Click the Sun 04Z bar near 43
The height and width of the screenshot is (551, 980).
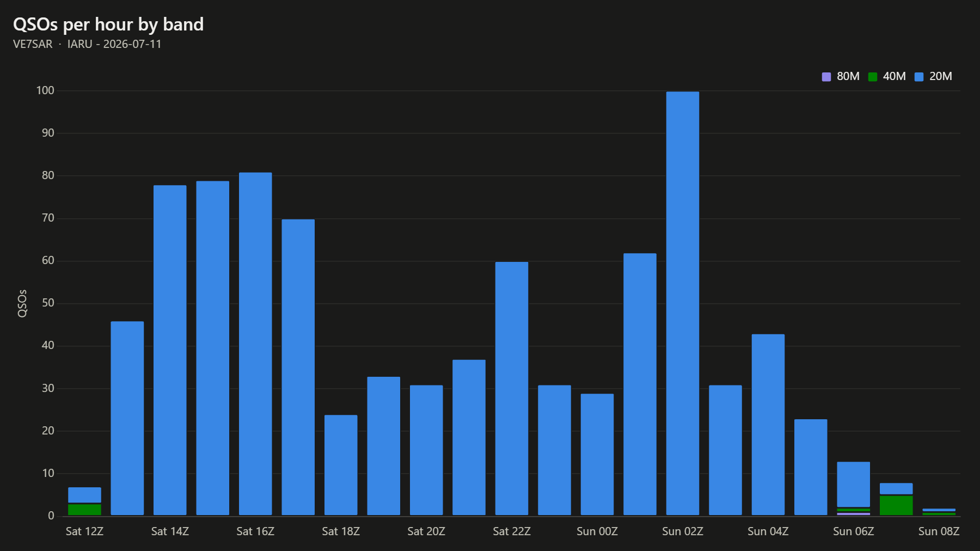(768, 425)
